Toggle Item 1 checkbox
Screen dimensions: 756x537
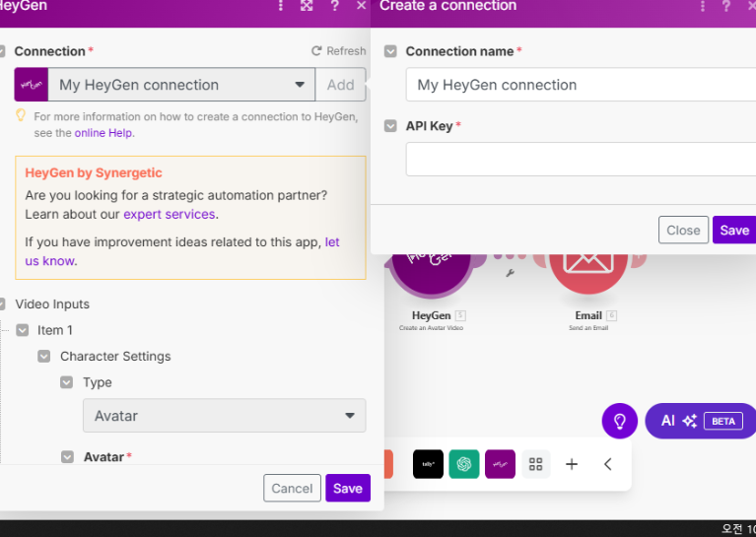pos(23,330)
